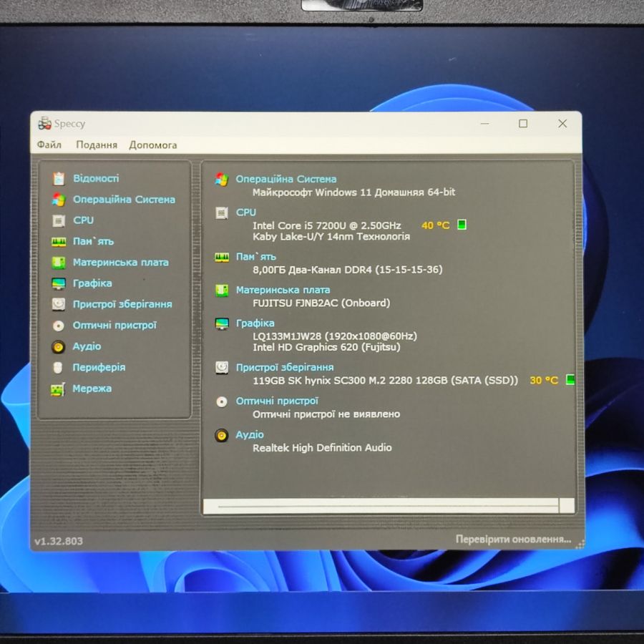This screenshot has width=644, height=644.
Task: Click the monitor icon in summary panel
Action: (222, 323)
